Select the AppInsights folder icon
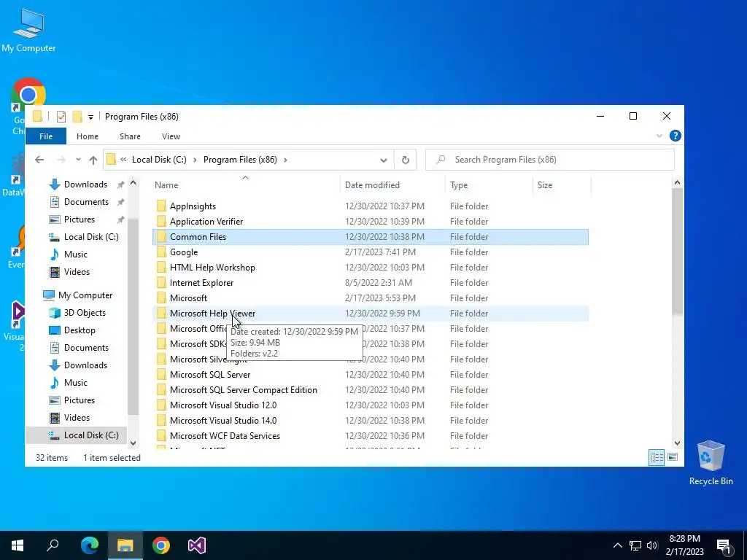 click(161, 206)
